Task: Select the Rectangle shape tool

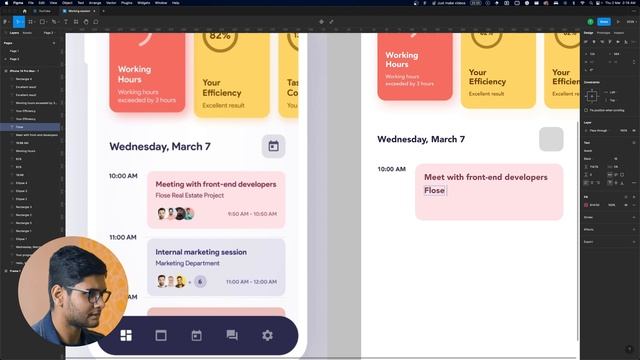Action: point(42,22)
